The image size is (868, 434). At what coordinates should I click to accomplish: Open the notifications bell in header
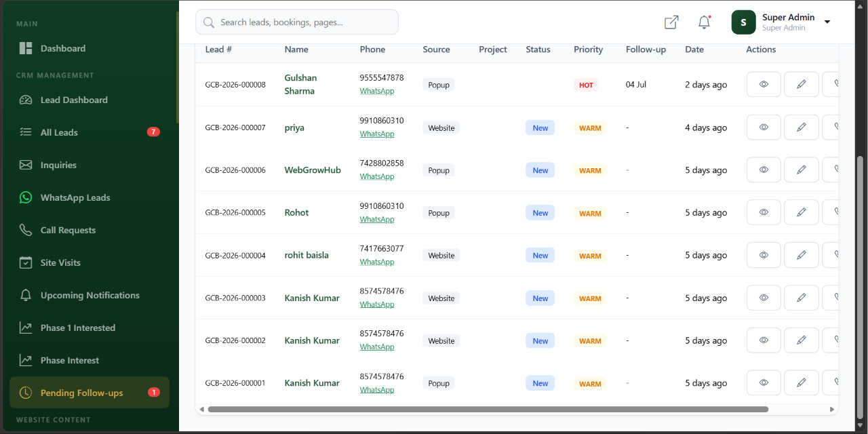(705, 22)
